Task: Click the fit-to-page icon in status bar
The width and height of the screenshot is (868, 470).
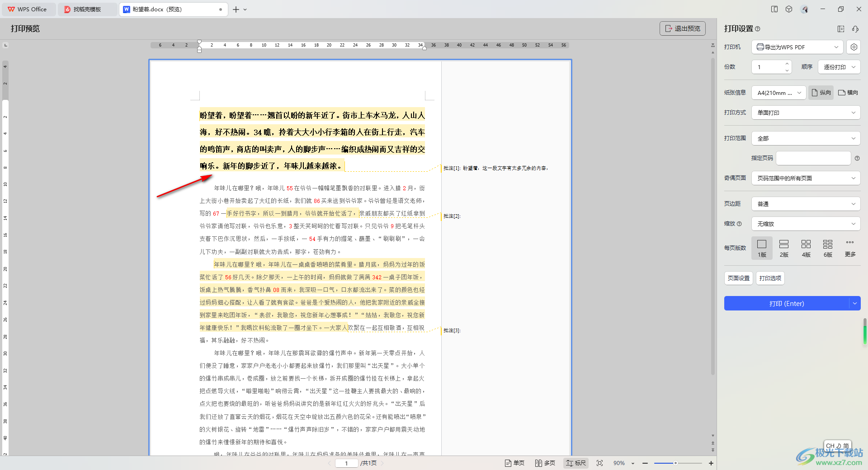Action: point(600,463)
